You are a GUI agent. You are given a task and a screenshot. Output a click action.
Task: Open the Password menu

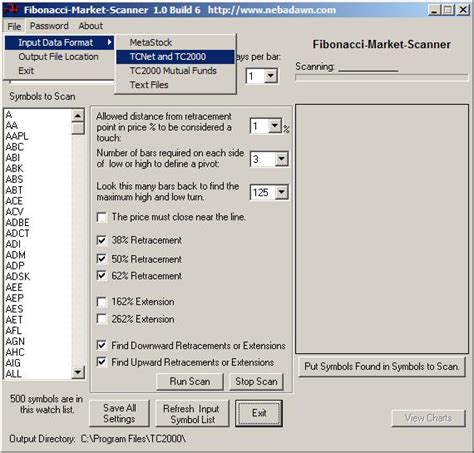(49, 26)
